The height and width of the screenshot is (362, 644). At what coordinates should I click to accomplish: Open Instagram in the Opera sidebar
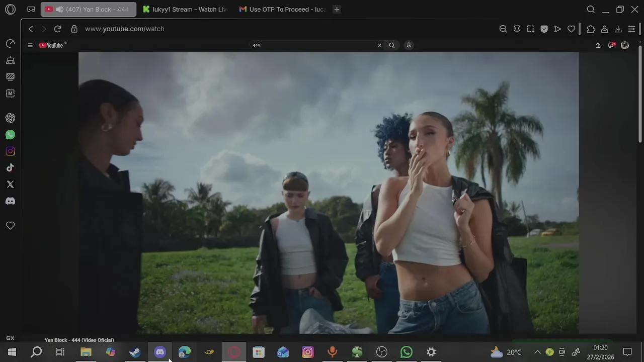click(10, 151)
